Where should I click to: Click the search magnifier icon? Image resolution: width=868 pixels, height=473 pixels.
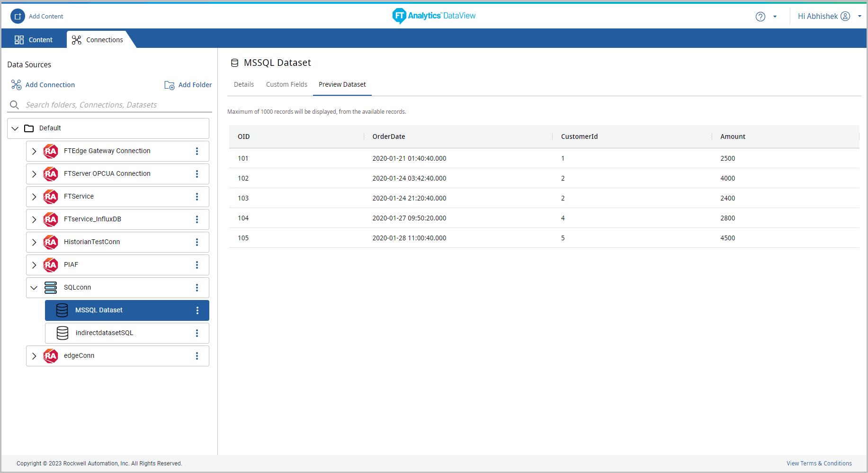15,105
